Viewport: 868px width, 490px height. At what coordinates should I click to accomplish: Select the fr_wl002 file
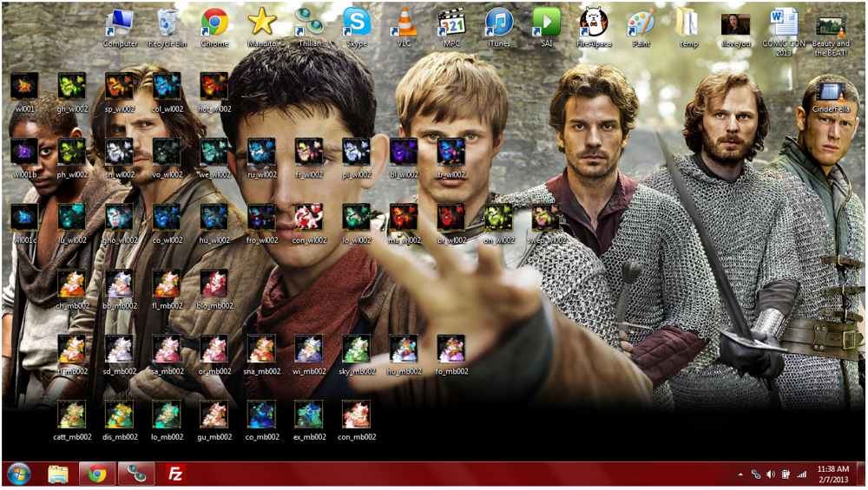(x=309, y=159)
